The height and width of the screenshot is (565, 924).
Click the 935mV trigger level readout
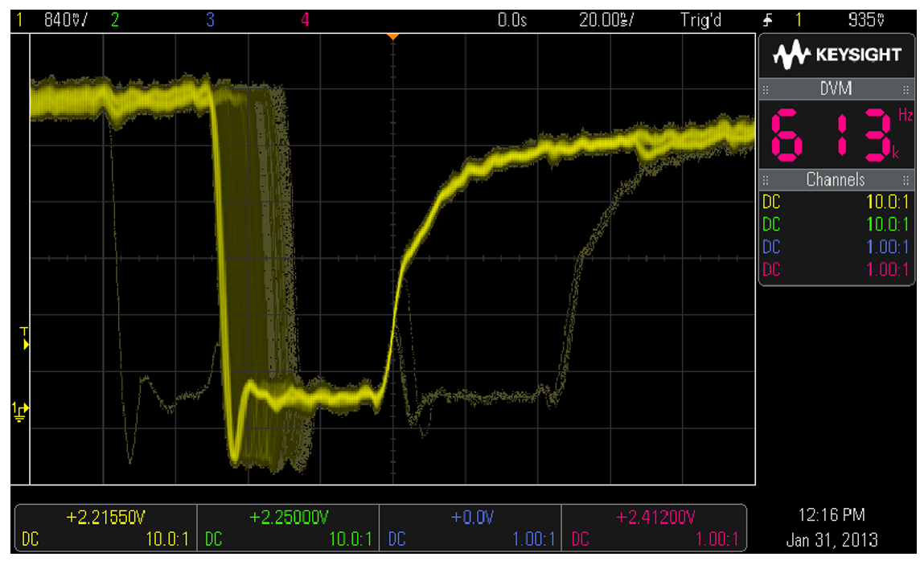point(866,20)
